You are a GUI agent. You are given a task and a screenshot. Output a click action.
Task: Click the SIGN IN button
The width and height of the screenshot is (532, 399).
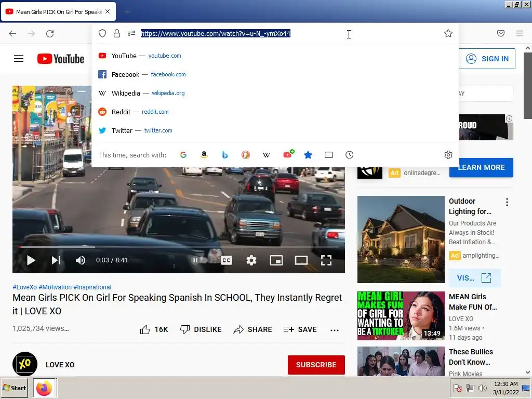[x=487, y=59]
